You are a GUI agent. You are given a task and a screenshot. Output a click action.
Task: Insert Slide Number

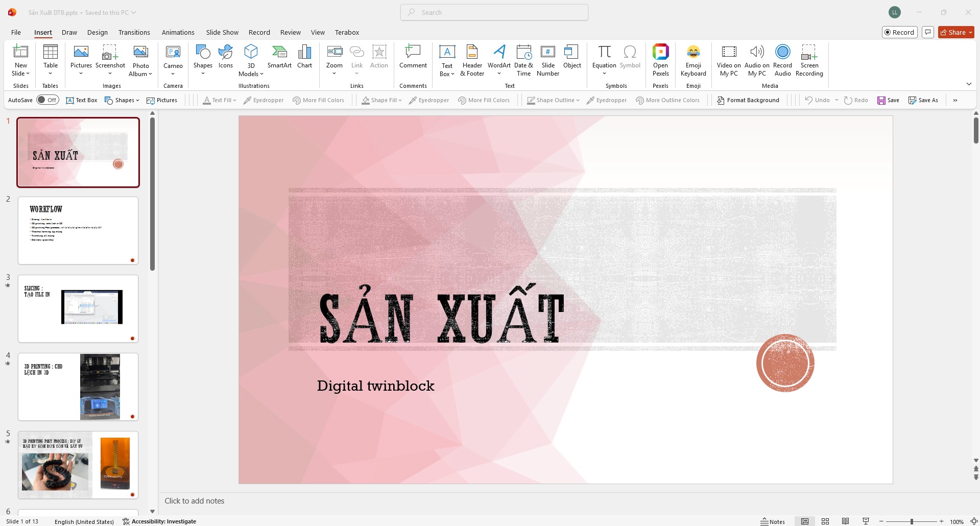tap(548, 60)
